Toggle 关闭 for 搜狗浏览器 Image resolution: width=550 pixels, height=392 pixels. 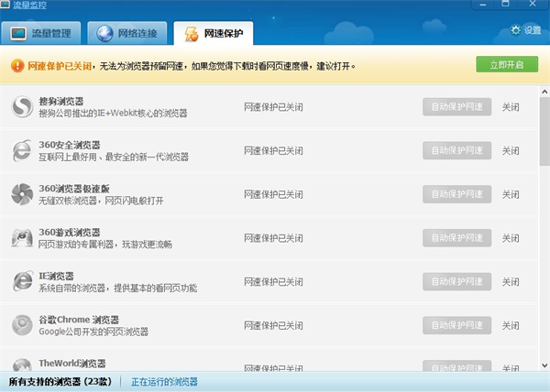[x=511, y=107]
